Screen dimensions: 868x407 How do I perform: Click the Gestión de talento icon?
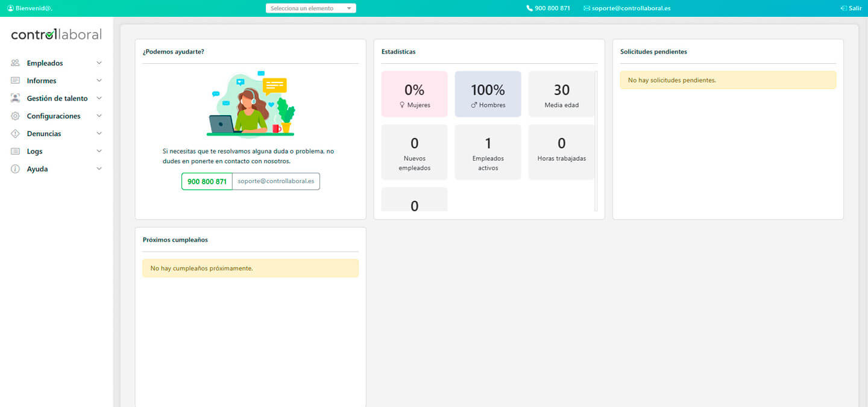click(15, 98)
